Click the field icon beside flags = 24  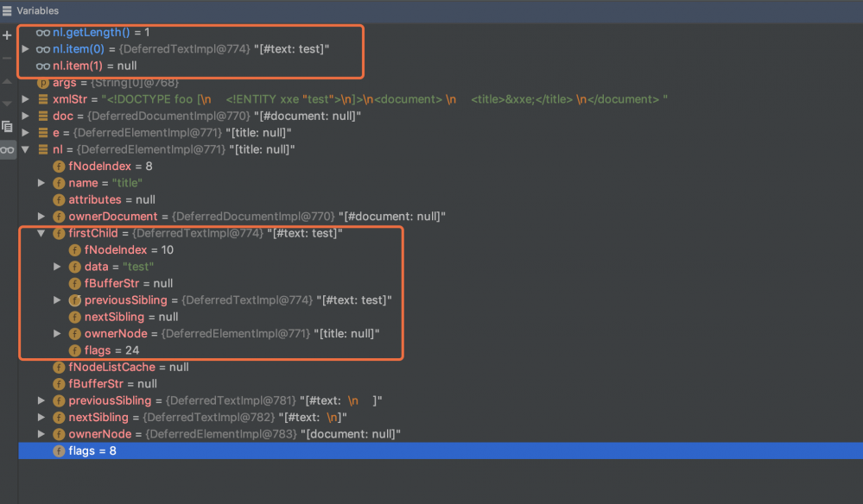(75, 350)
